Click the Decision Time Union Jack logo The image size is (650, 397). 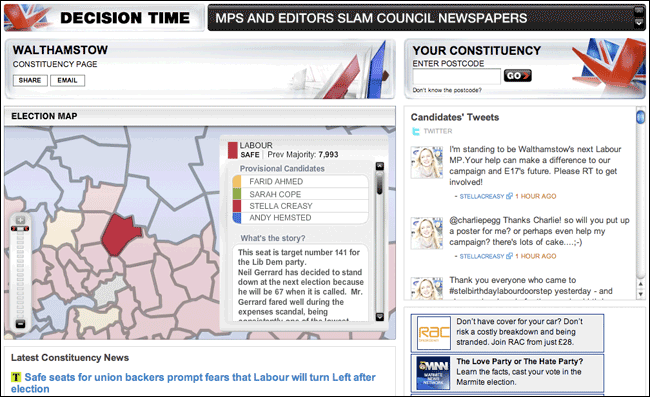[27, 18]
